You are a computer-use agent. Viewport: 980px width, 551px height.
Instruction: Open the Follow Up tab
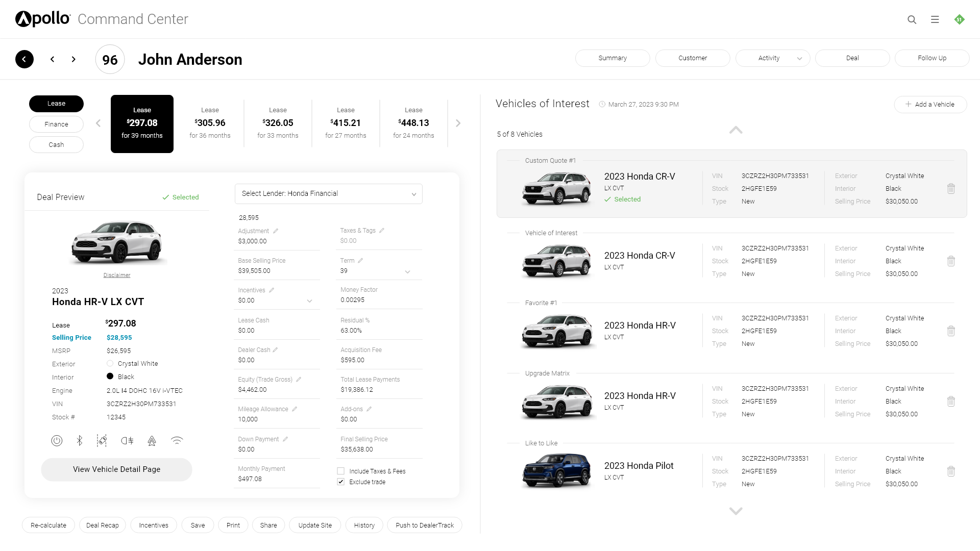tap(932, 58)
